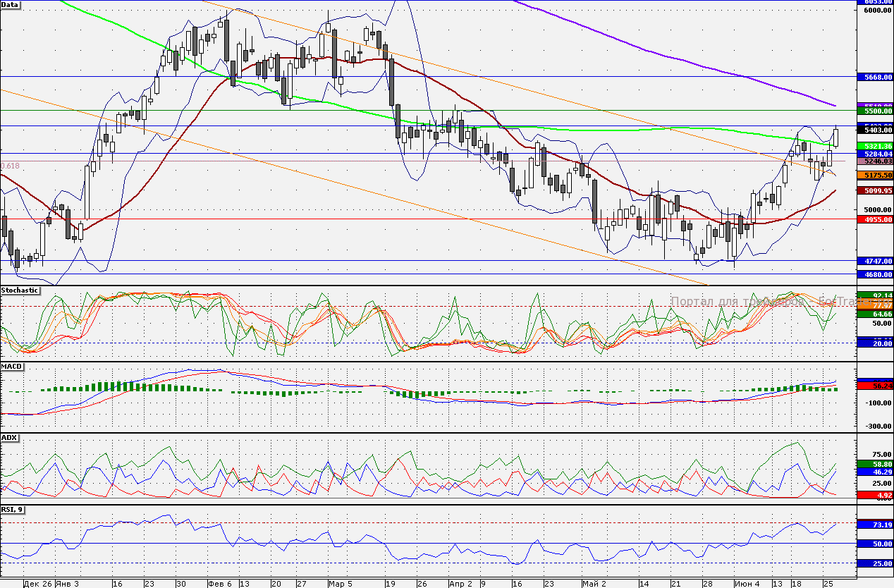Click the light green 5321.36 moving average tag
894x588 pixels.
874,146
